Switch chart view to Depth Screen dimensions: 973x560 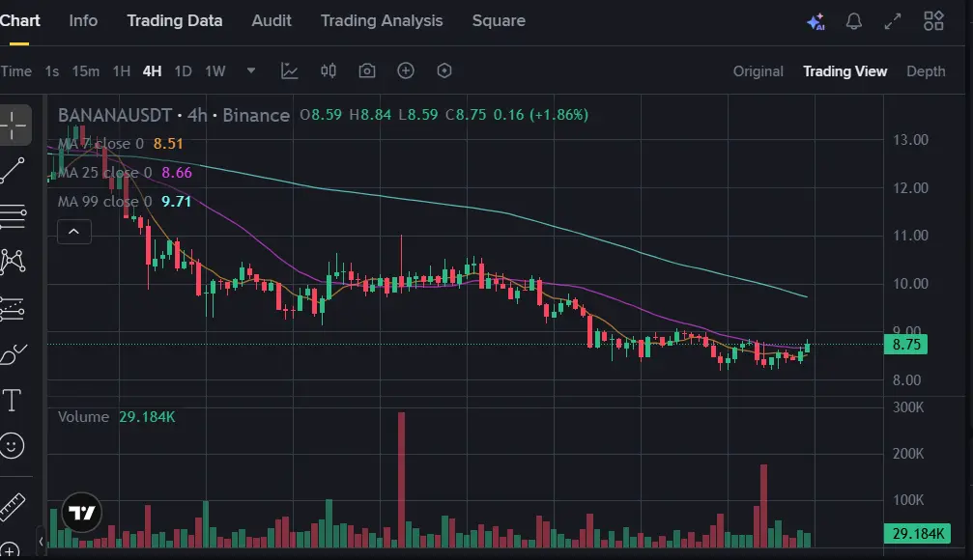(926, 71)
